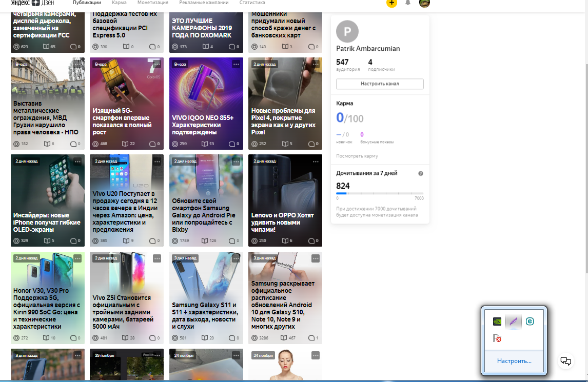Click the Action Center flag tray icon
This screenshot has height=382, width=588.
pyautogui.click(x=497, y=338)
